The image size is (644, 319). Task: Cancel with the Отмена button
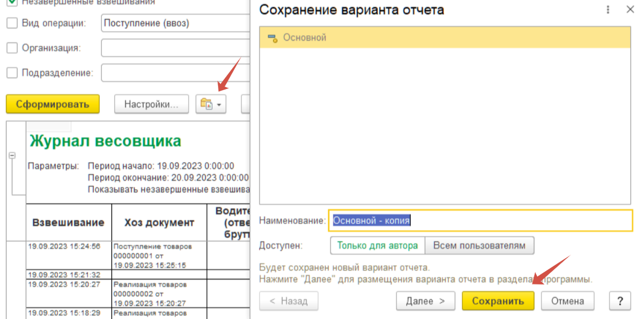click(567, 301)
